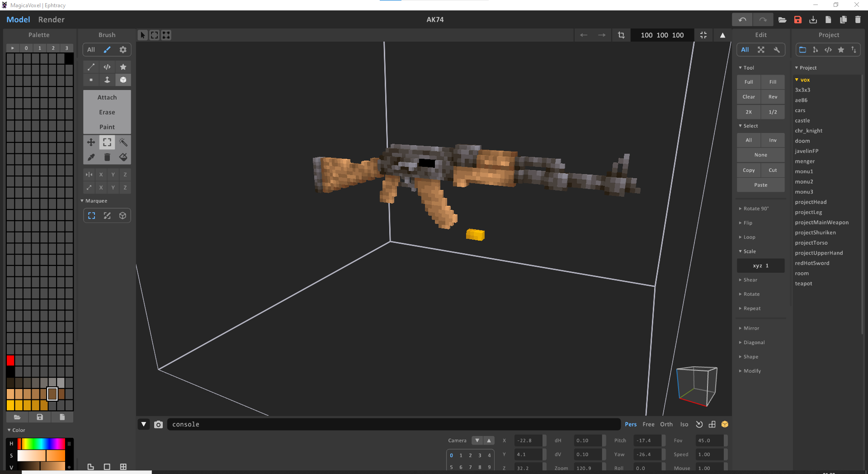The image size is (868, 474).
Task: Select the face brush icon
Action: click(x=107, y=80)
